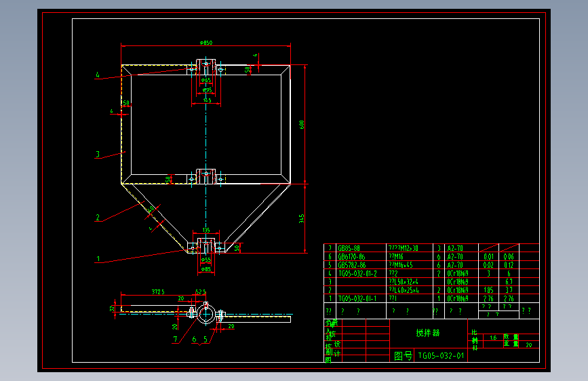Click the Φ65 dimension at top hub
The image size is (588, 381).
(x=206, y=80)
